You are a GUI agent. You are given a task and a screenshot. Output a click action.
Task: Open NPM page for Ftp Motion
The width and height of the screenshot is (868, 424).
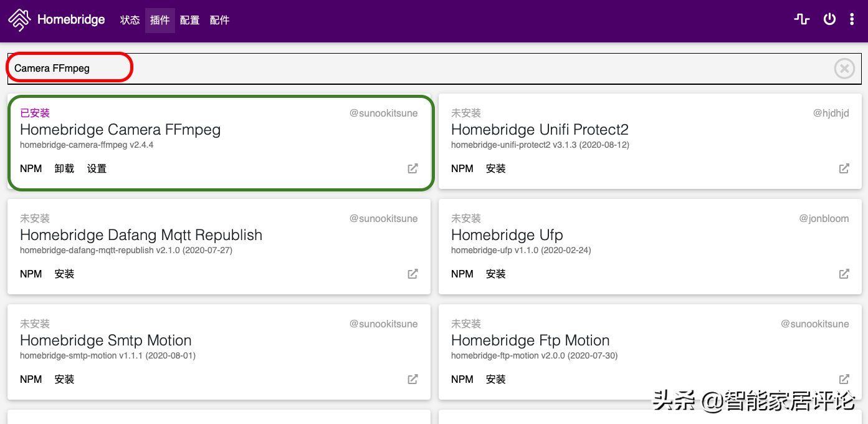[x=462, y=379]
